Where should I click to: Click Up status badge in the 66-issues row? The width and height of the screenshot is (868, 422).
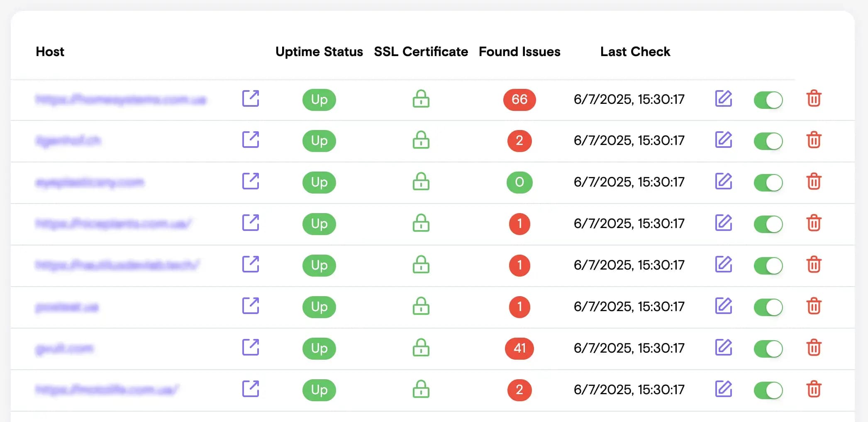click(319, 100)
